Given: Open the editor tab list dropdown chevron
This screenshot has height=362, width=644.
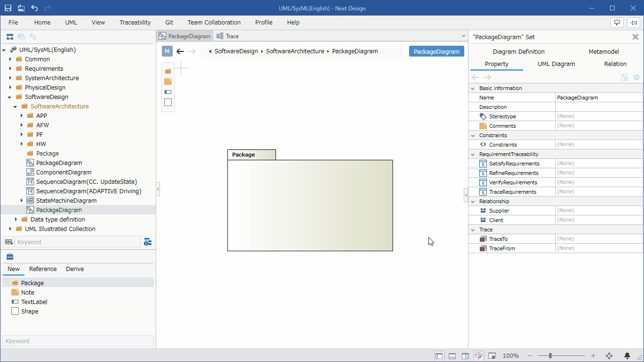Looking at the screenshot, I should tap(463, 36).
